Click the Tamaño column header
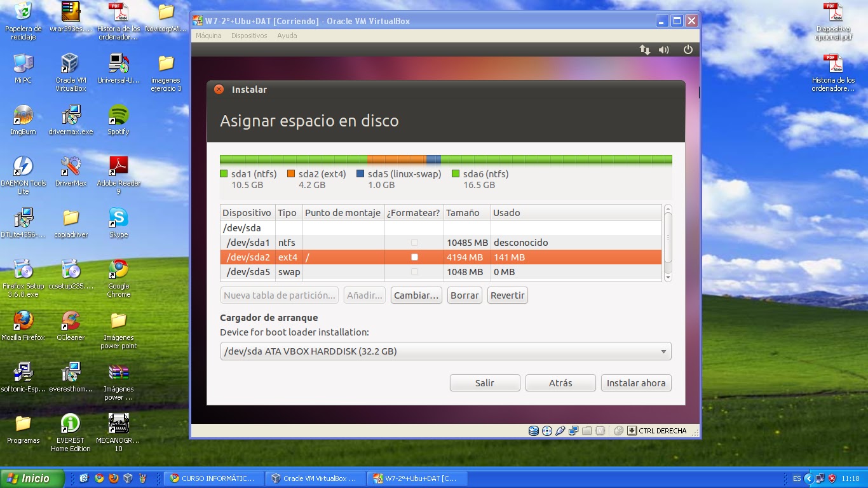868x488 pixels. pos(467,213)
